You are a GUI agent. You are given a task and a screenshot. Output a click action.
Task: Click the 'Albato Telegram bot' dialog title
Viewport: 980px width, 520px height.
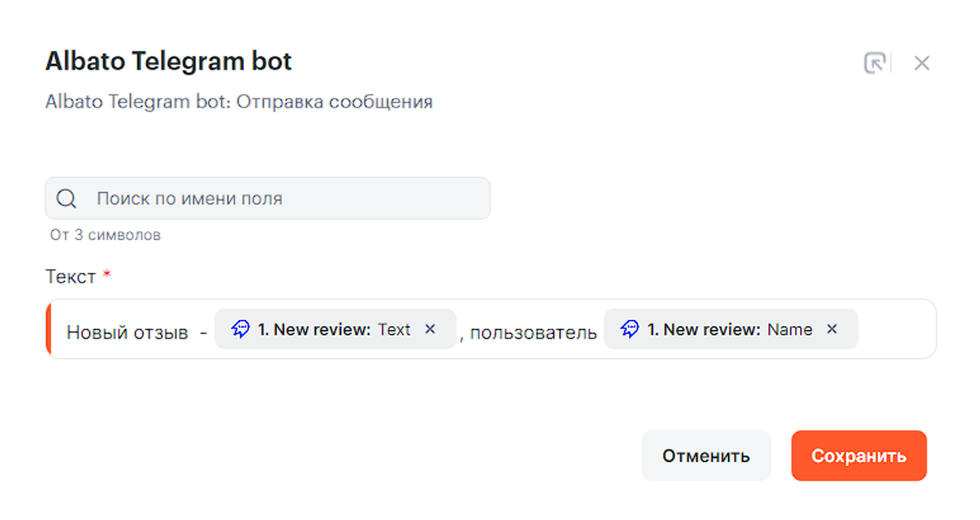[168, 61]
